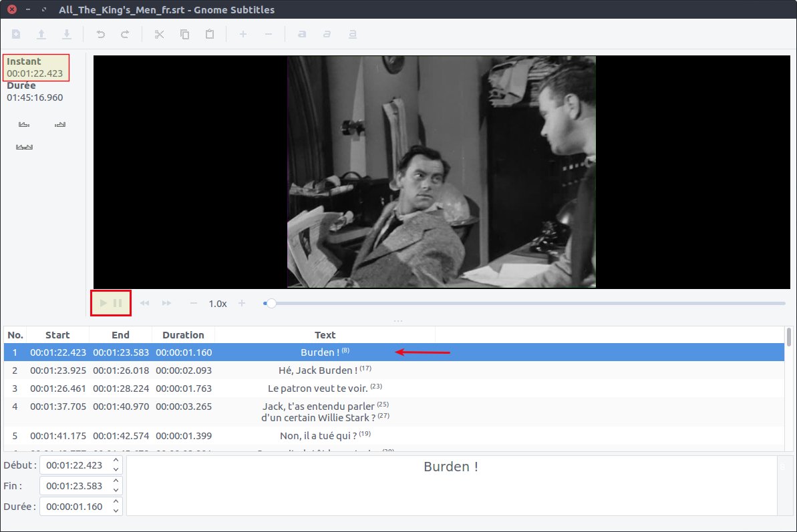The image size is (797, 532).
Task: Decrease the Fin time with down arrow
Action: 116,491
